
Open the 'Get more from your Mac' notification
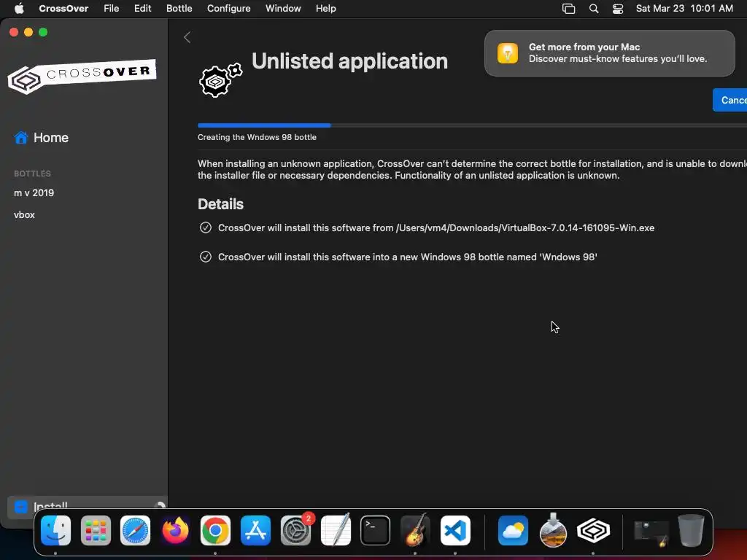pyautogui.click(x=609, y=53)
